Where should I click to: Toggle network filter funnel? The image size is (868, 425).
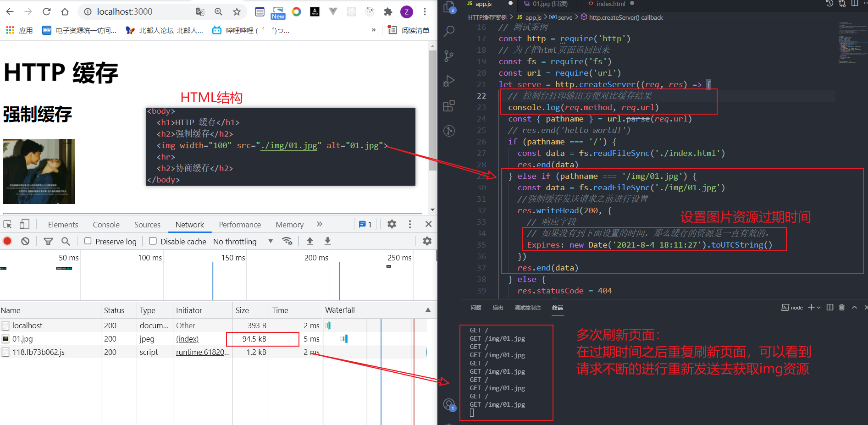[48, 241]
